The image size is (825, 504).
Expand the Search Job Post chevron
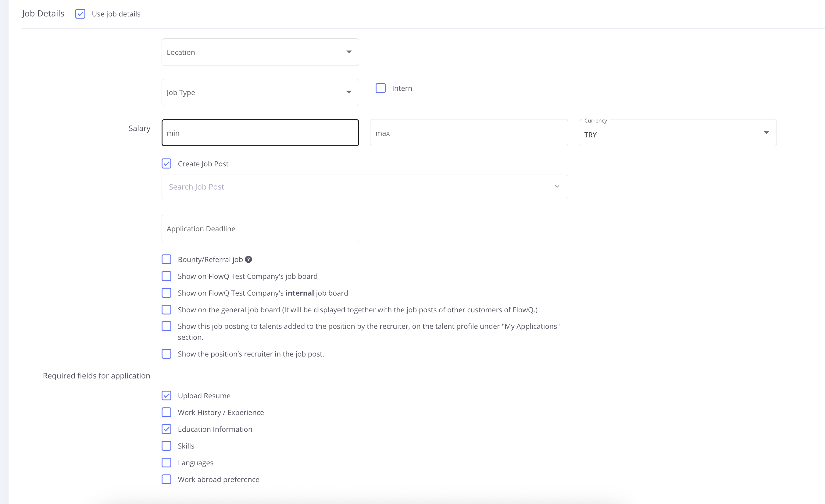(557, 187)
